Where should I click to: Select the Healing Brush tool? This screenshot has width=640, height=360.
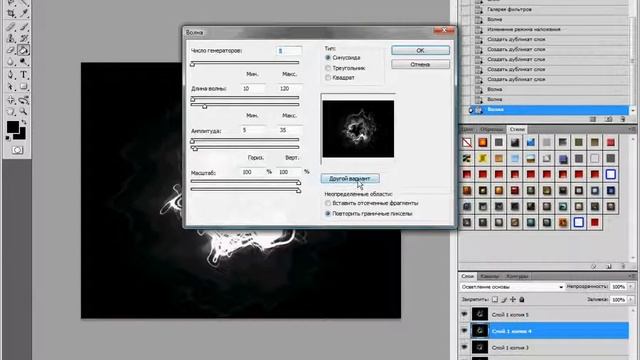tap(11, 27)
